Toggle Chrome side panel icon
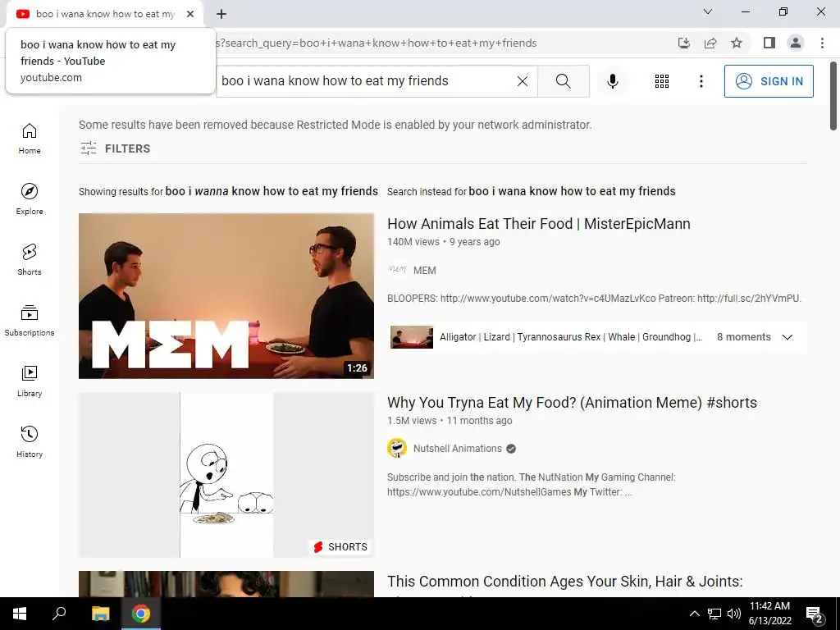The height and width of the screenshot is (630, 840). click(x=769, y=43)
